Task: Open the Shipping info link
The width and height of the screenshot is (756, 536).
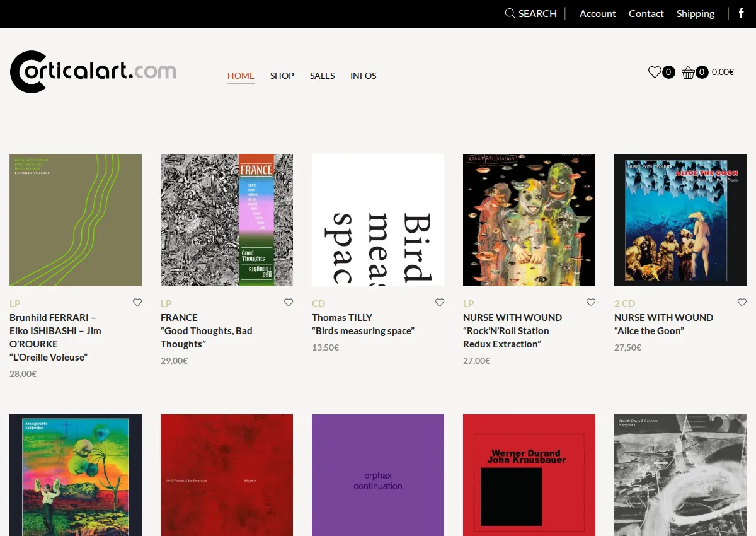Action: click(x=696, y=14)
